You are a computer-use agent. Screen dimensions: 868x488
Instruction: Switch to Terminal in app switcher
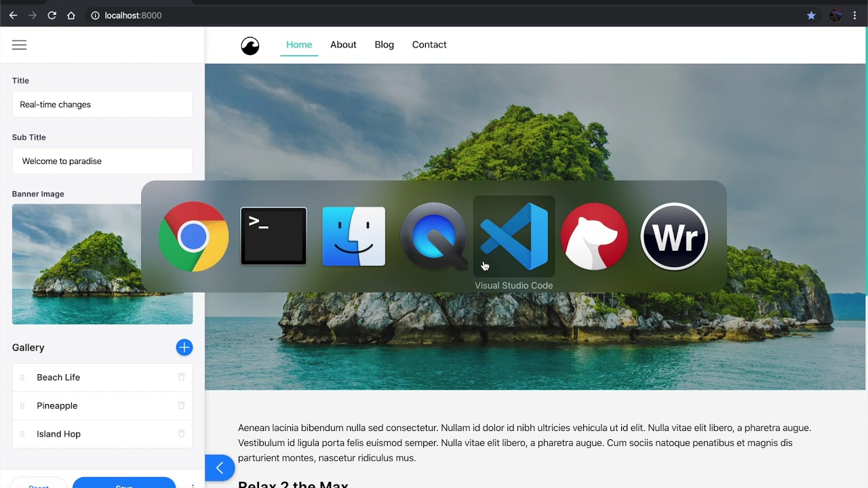[x=273, y=236]
